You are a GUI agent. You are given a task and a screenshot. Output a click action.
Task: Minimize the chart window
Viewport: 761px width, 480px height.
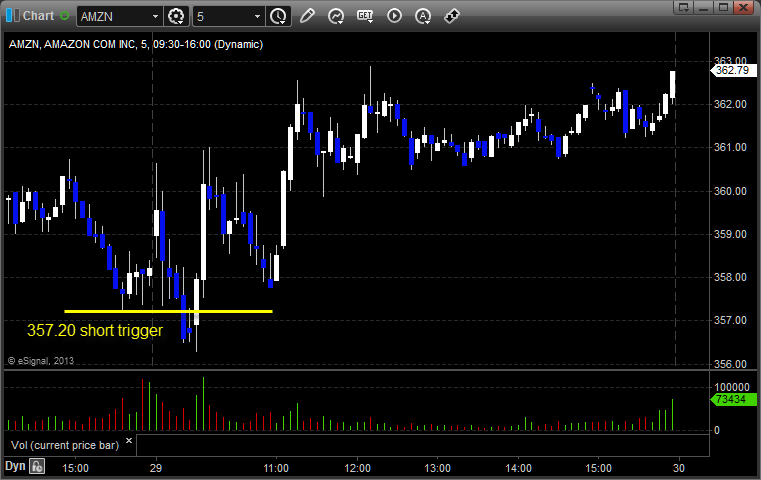coord(704,7)
